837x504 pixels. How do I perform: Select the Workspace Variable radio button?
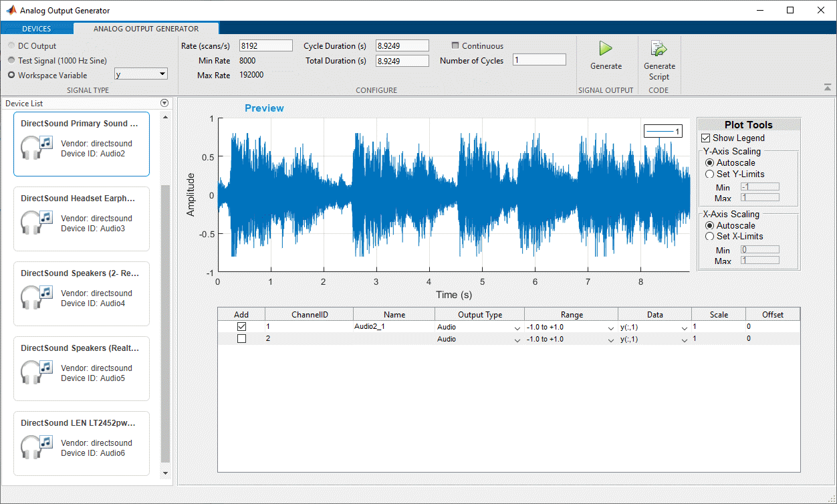(11, 75)
